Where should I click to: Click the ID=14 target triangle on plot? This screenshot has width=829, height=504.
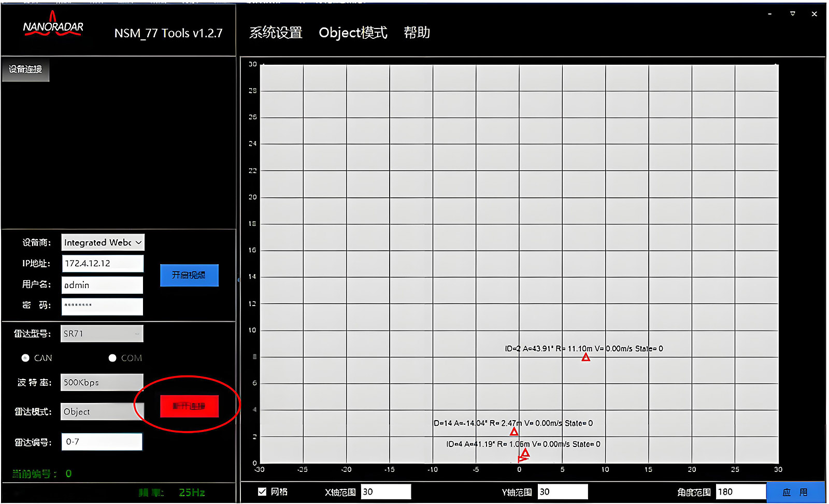point(514,431)
